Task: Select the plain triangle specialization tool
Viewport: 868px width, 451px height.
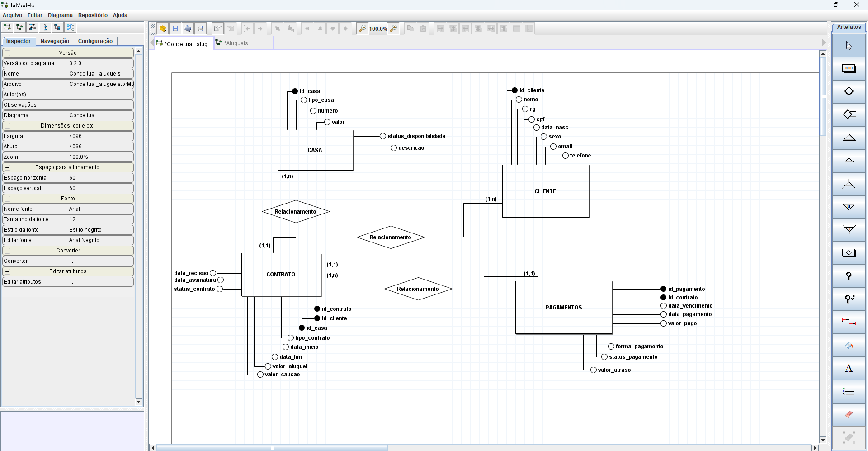Action: pyautogui.click(x=849, y=138)
